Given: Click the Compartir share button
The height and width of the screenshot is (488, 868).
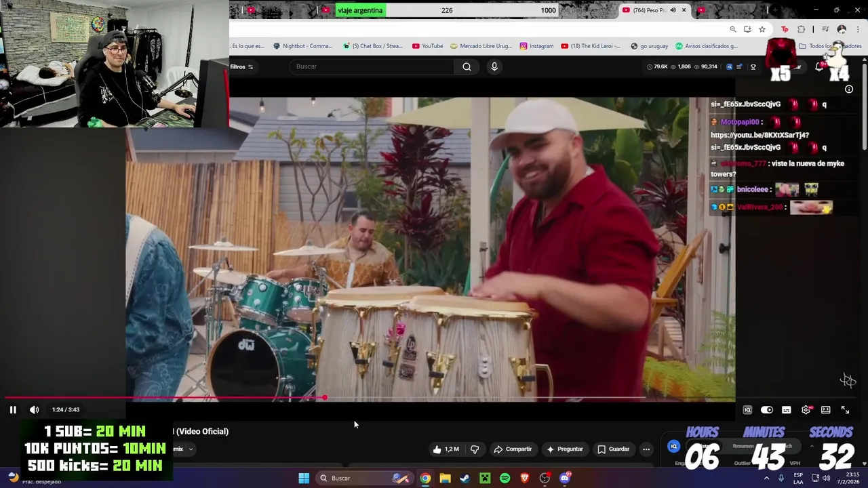Looking at the screenshot, I should pyautogui.click(x=513, y=449).
